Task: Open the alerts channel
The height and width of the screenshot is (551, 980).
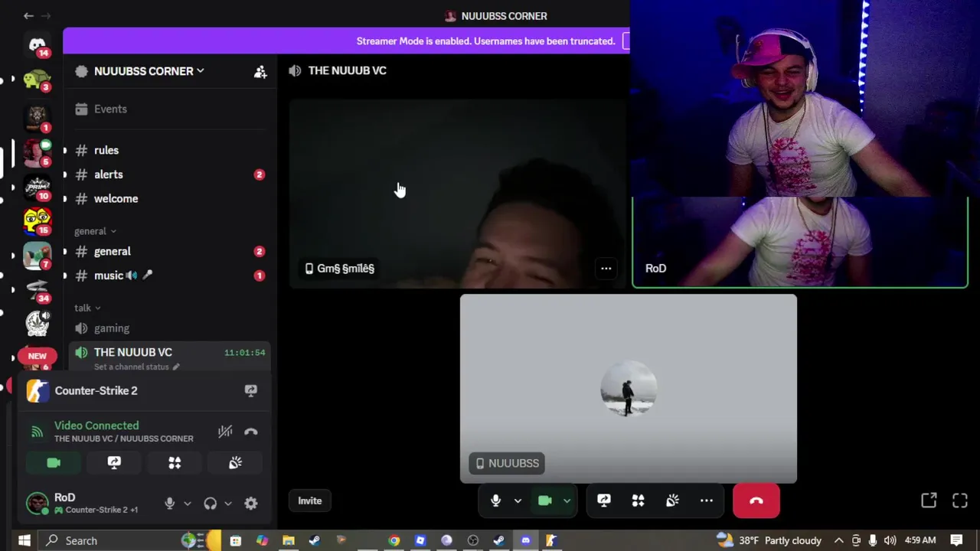Action: [x=168, y=174]
